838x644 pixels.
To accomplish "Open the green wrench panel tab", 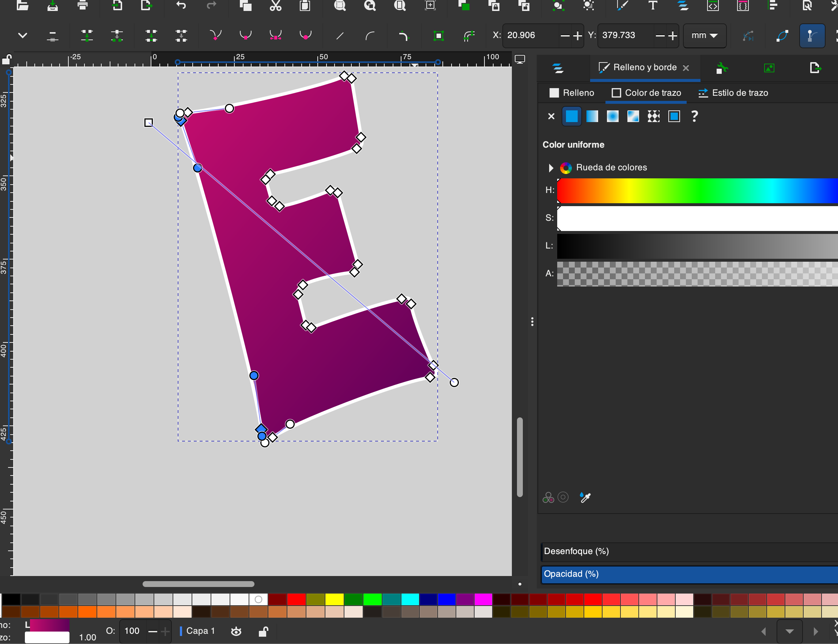I will click(722, 68).
